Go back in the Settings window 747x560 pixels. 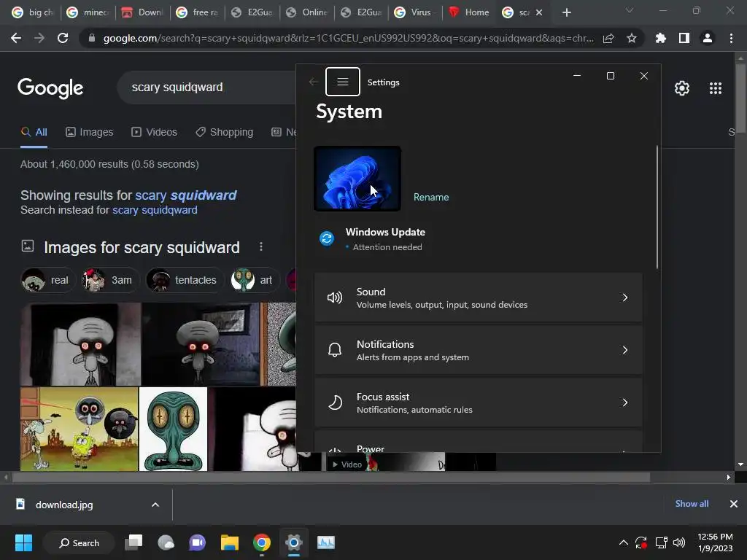click(313, 82)
